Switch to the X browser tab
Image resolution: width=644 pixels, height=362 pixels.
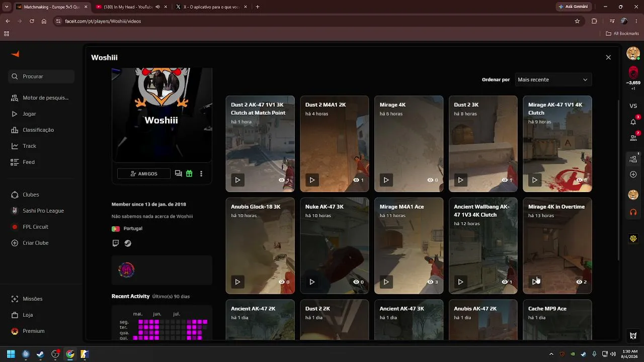(211, 7)
